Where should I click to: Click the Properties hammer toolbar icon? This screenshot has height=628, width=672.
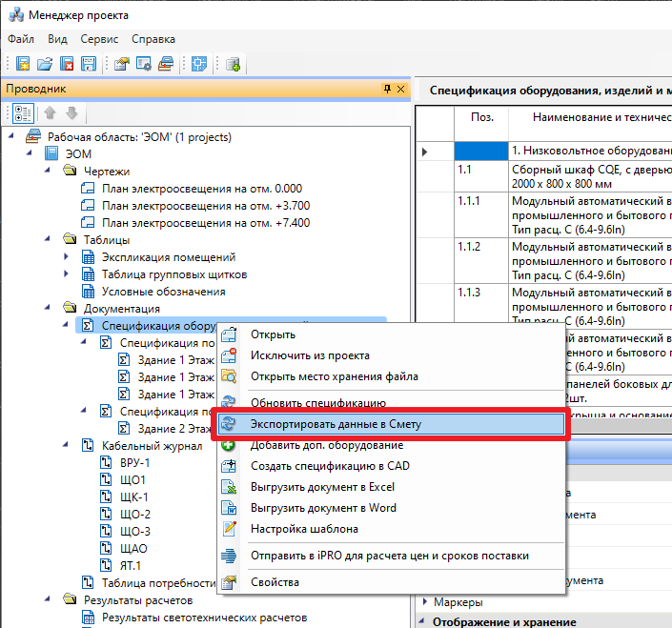[122, 64]
